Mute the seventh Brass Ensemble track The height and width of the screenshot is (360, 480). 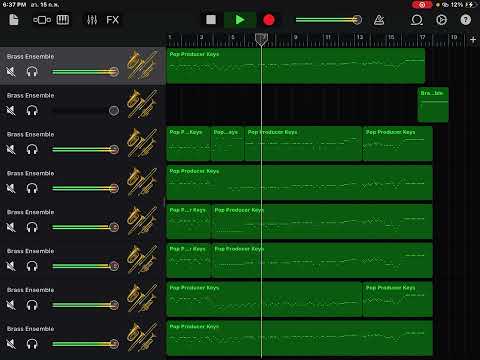11,305
